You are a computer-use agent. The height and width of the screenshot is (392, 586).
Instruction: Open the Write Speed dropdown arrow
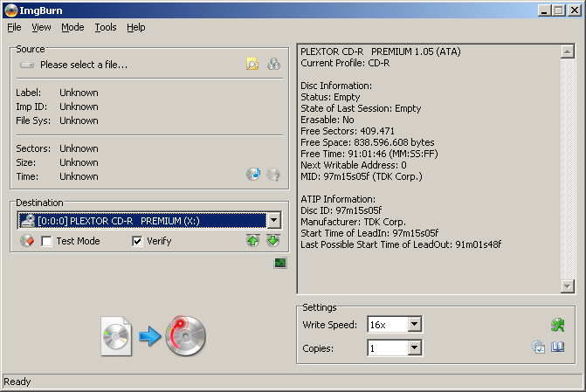click(414, 325)
